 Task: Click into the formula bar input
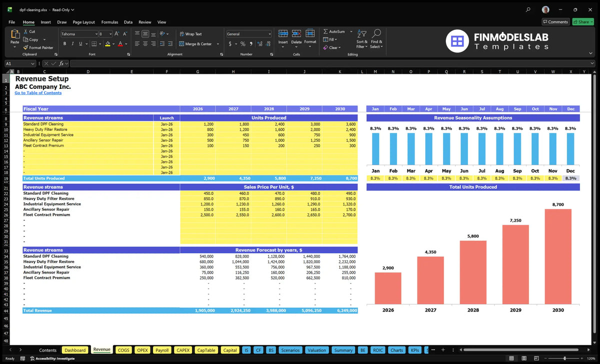click(332, 63)
